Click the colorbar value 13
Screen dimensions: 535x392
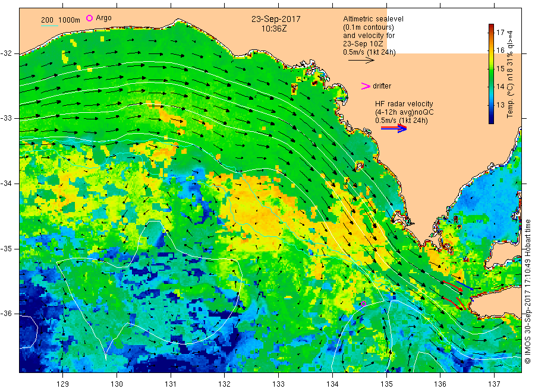[x=500, y=105]
